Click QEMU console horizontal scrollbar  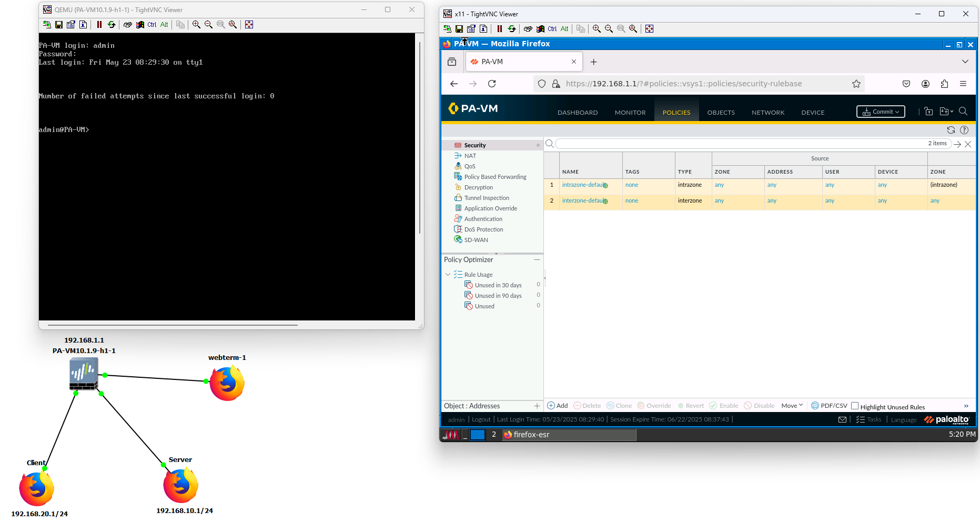[173, 325]
